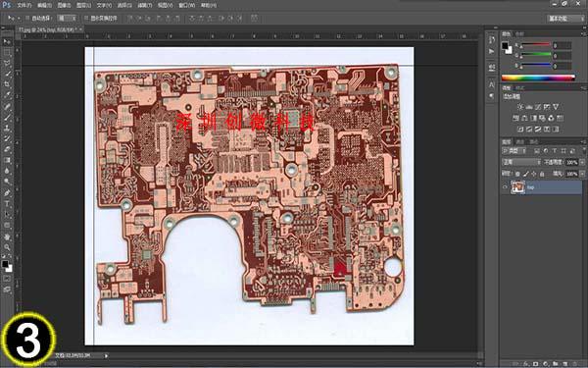Enable the auto-select checkbox in options bar
This screenshot has width=588, height=368.
27,18
